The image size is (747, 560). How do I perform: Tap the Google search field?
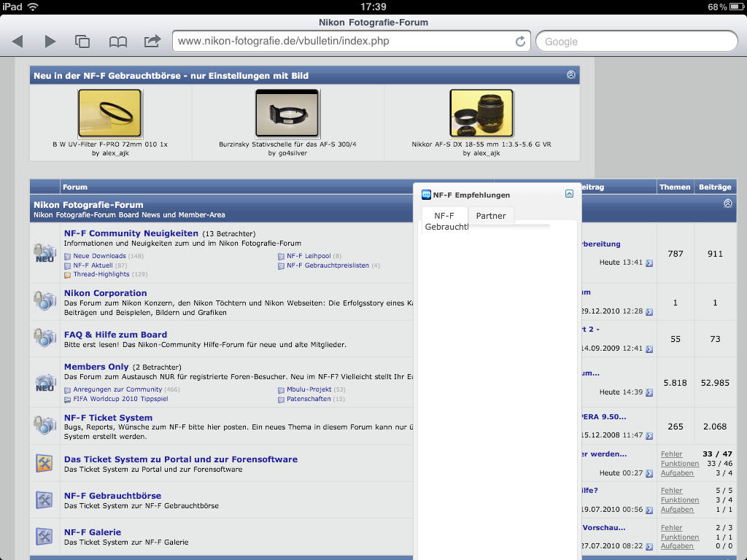click(x=636, y=42)
